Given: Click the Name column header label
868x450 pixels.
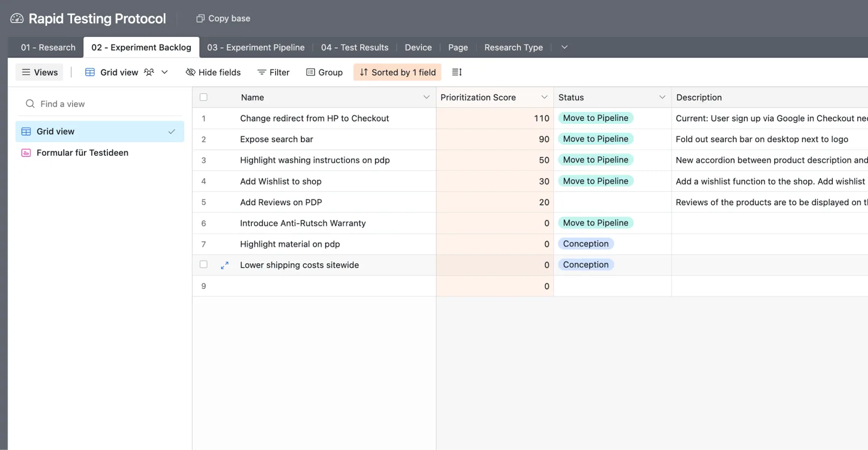Looking at the screenshot, I should (252, 97).
